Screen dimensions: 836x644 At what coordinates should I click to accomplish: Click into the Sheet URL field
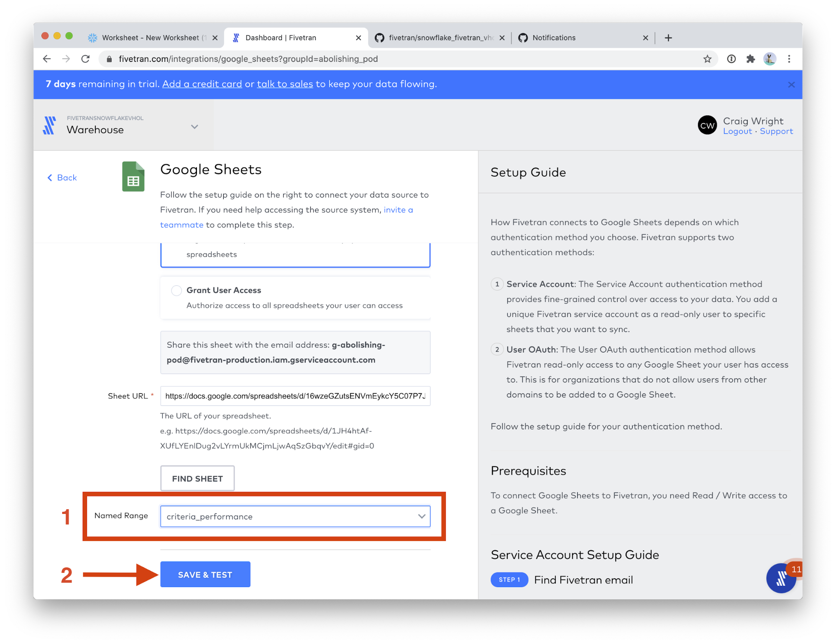click(295, 396)
